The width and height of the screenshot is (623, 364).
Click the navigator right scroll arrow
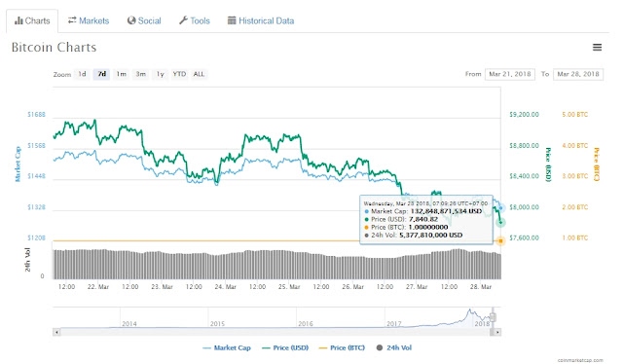[497, 332]
